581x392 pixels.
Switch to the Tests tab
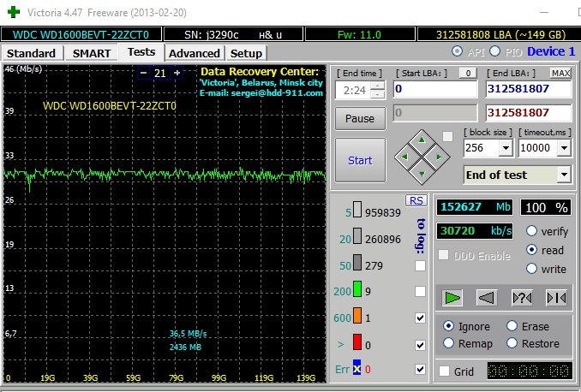[x=141, y=52]
